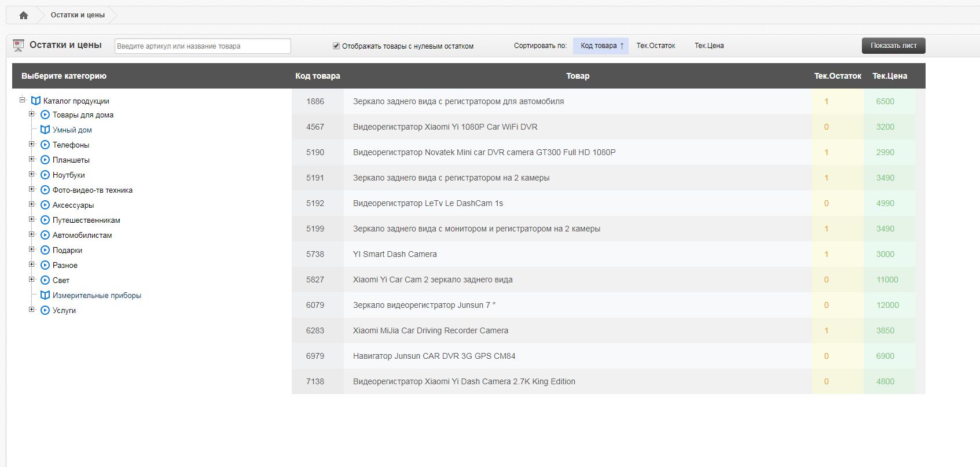The width and height of the screenshot is (980, 467).
Task: Sort by Тек.Цена
Action: coord(709,46)
